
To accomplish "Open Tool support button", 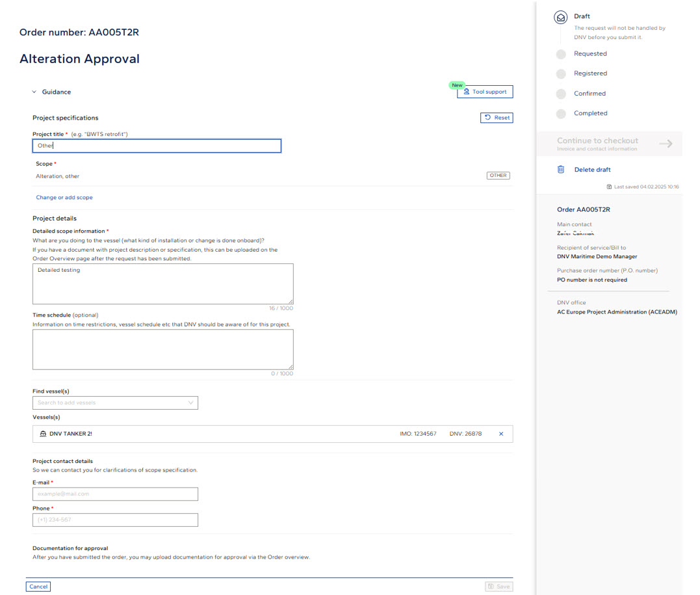I will (485, 92).
